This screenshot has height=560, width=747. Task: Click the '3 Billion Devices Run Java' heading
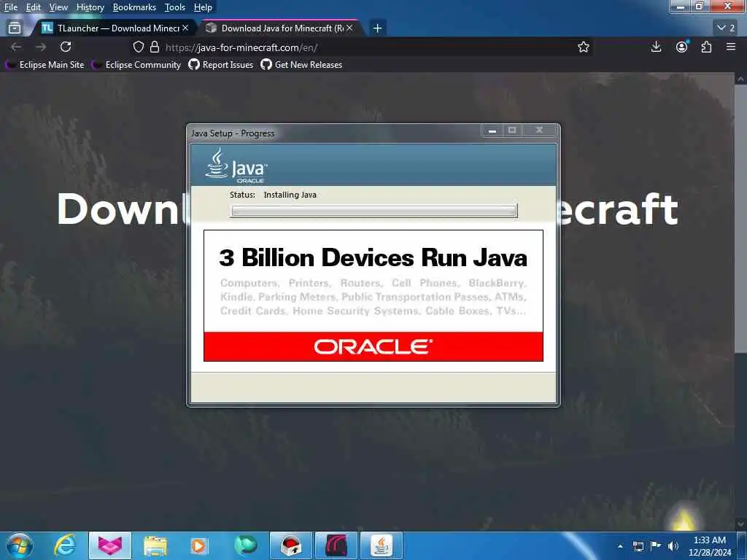[x=373, y=257]
